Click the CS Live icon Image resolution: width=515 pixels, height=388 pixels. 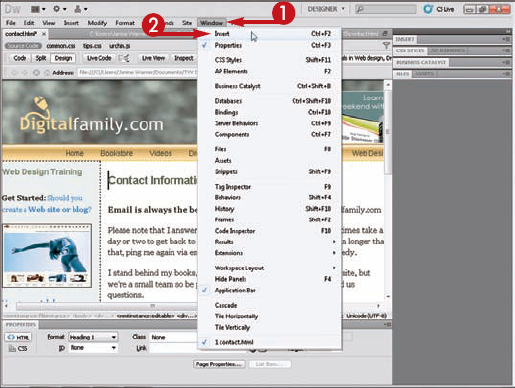pos(428,9)
